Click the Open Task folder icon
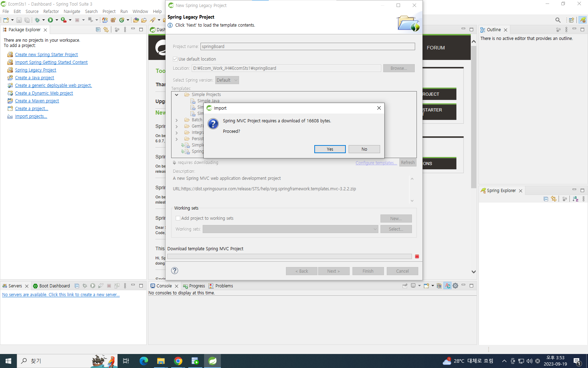The height and width of the screenshot is (368, 588). click(144, 20)
